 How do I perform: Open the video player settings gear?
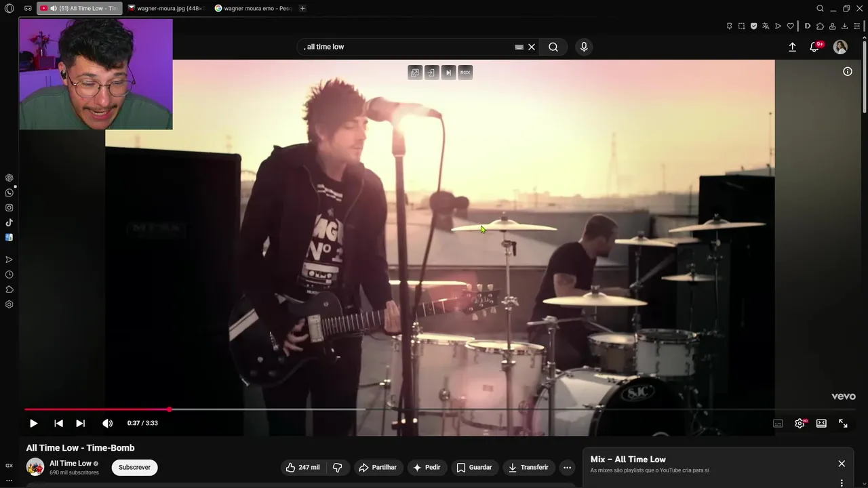(800, 423)
